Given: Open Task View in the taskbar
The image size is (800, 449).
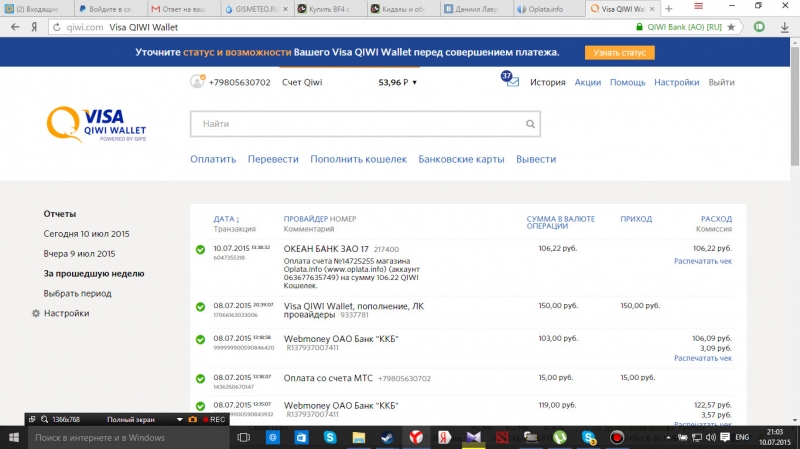Looking at the screenshot, I should coord(244,438).
